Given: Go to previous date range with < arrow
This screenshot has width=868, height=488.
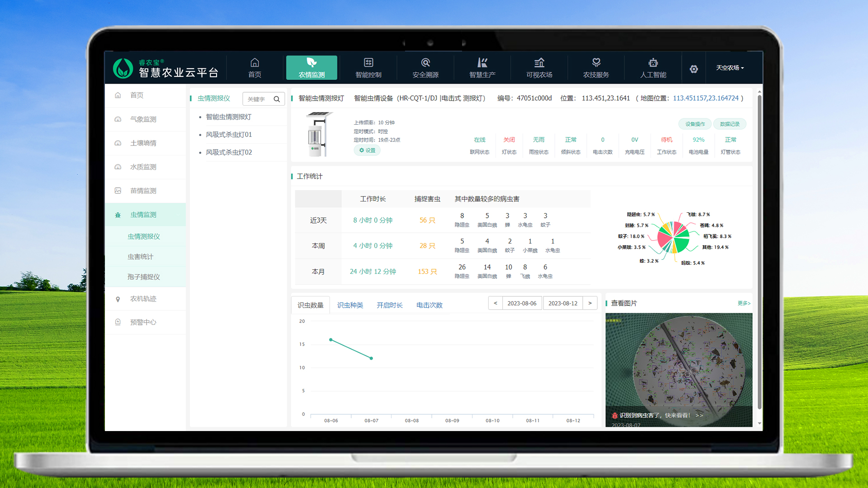Looking at the screenshot, I should pos(495,303).
